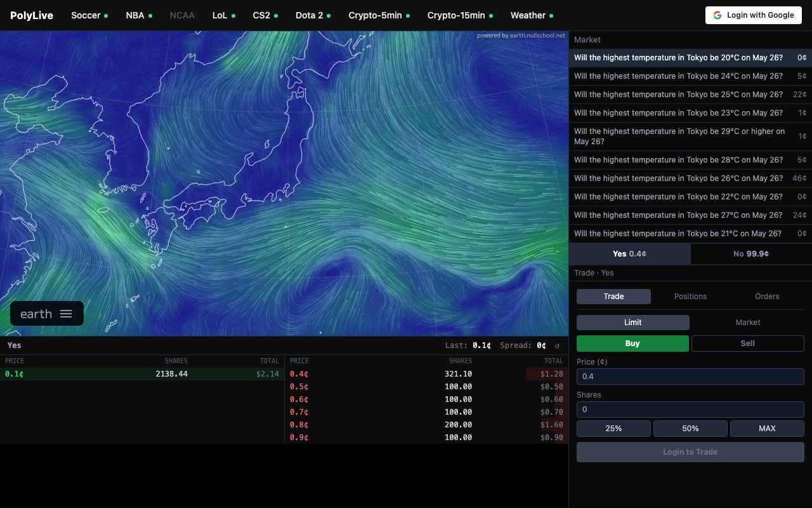Click the 0.9¢ ask row

tap(426, 438)
